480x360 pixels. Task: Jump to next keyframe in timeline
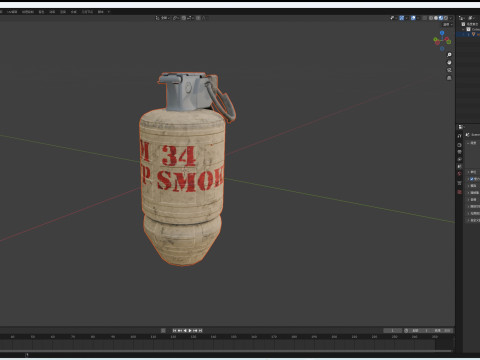(x=195, y=330)
